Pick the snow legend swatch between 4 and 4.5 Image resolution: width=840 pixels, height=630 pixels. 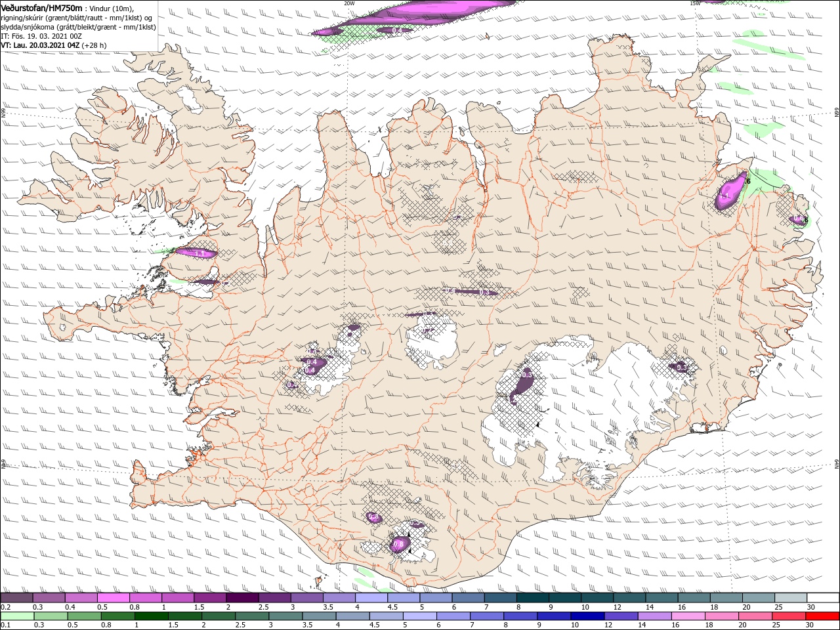[371, 598]
